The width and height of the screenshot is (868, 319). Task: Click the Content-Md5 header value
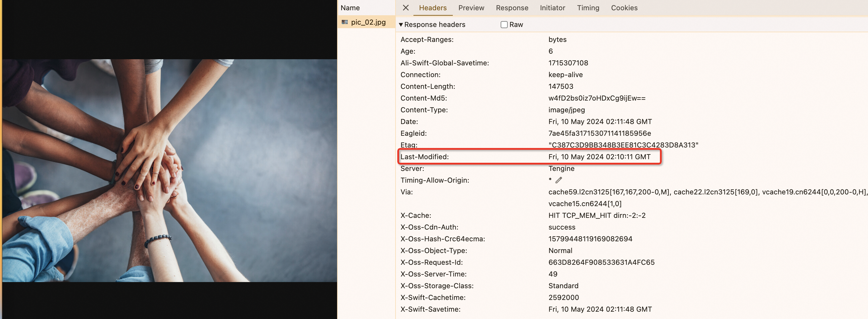(596, 98)
